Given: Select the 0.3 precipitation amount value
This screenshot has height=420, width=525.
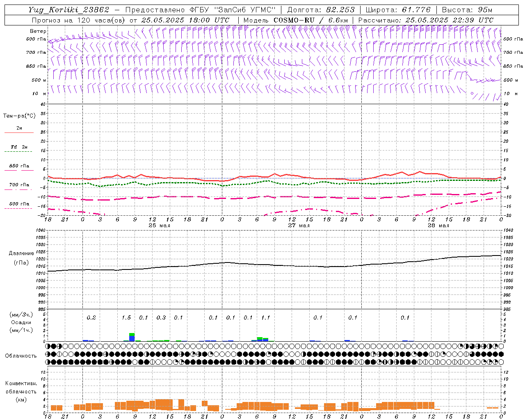Looking at the screenshot, I should [x=161, y=317].
